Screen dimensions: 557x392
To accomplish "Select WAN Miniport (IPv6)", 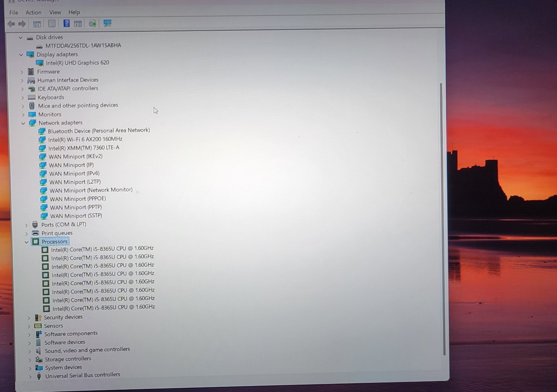I will tap(74, 173).
